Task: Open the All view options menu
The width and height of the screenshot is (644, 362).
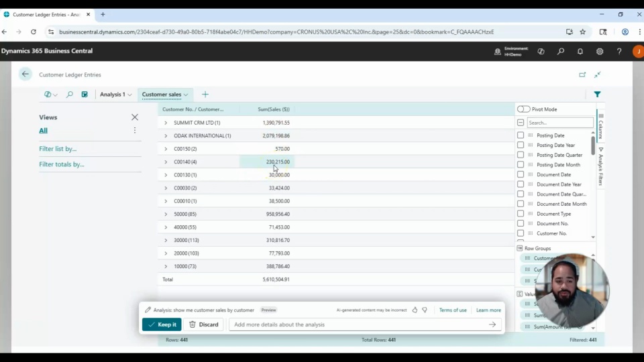Action: click(x=135, y=130)
